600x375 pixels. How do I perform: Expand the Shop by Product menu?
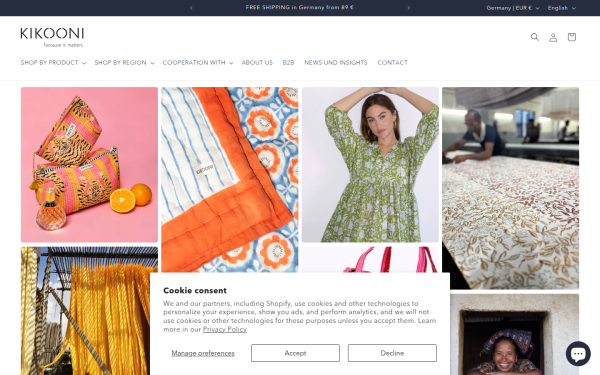[x=53, y=62]
